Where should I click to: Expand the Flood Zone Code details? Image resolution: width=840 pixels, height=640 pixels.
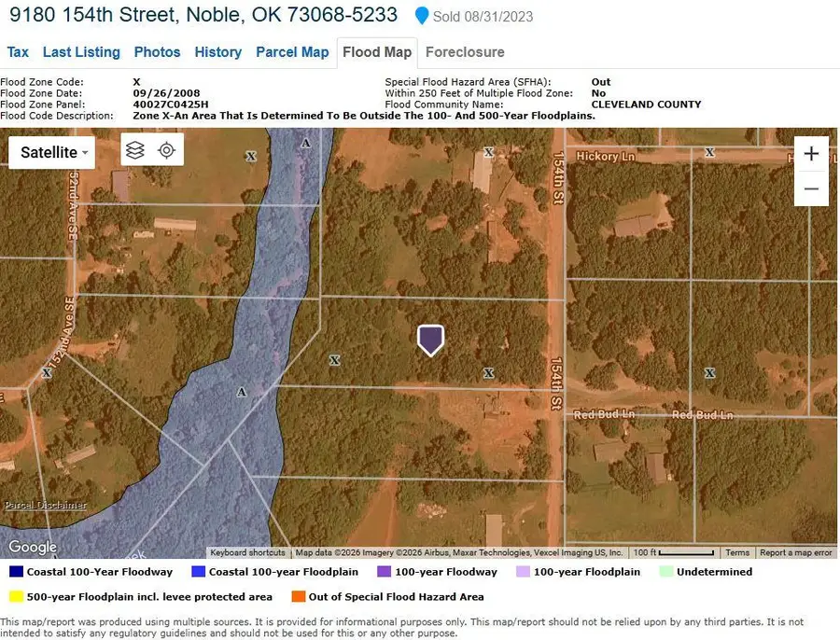click(x=41, y=81)
